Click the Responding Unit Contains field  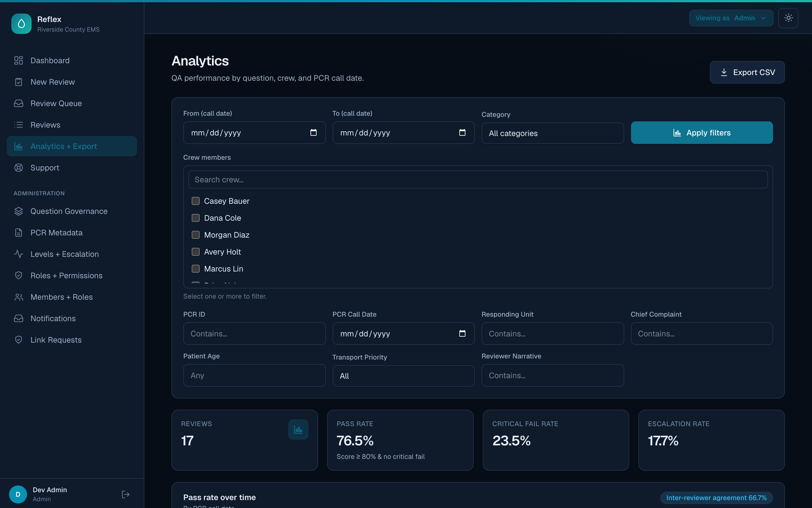coord(553,334)
